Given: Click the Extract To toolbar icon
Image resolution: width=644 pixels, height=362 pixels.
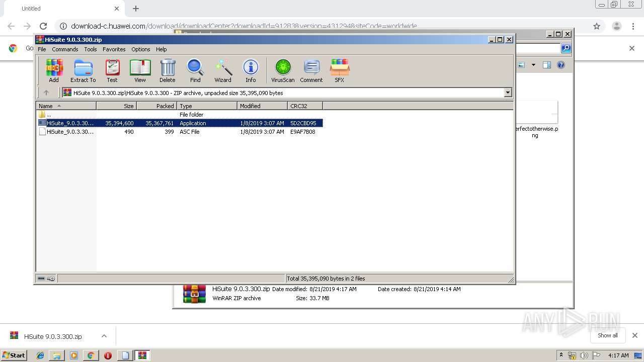Looking at the screenshot, I should [x=83, y=70].
